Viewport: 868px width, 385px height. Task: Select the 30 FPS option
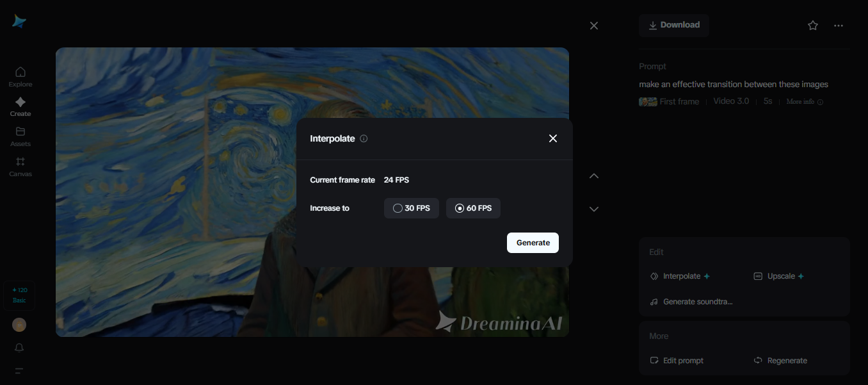click(x=412, y=208)
